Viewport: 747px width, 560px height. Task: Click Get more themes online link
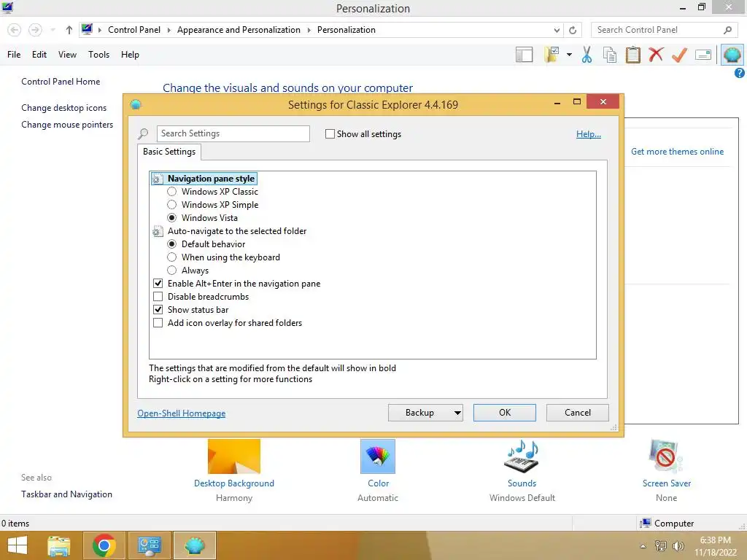[677, 152]
